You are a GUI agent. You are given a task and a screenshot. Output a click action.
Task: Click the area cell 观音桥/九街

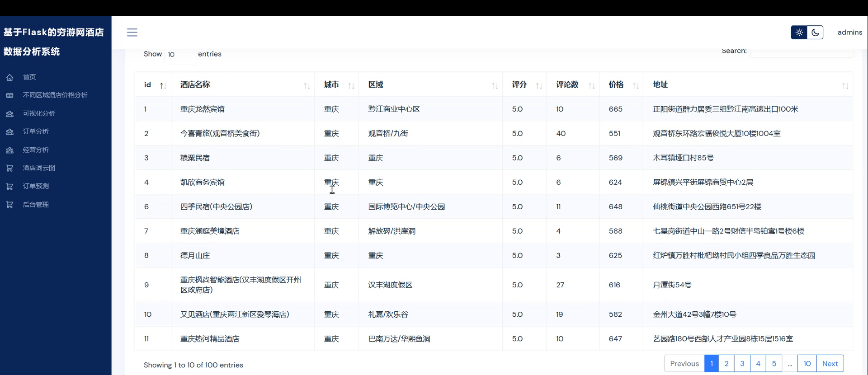pyautogui.click(x=388, y=133)
